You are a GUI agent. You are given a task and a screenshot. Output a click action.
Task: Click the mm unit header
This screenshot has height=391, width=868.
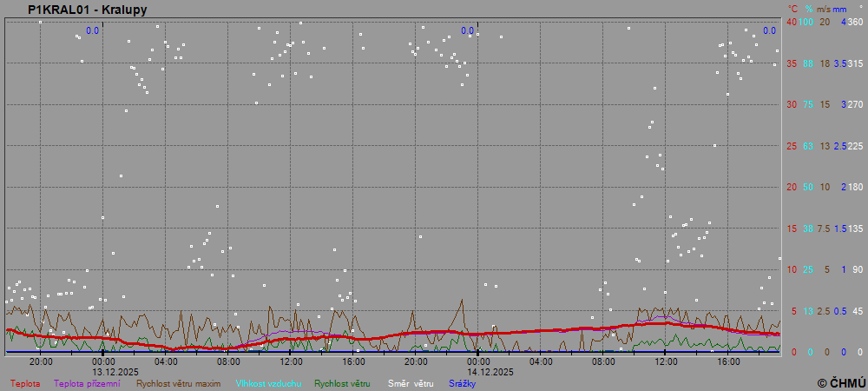pyautogui.click(x=839, y=8)
